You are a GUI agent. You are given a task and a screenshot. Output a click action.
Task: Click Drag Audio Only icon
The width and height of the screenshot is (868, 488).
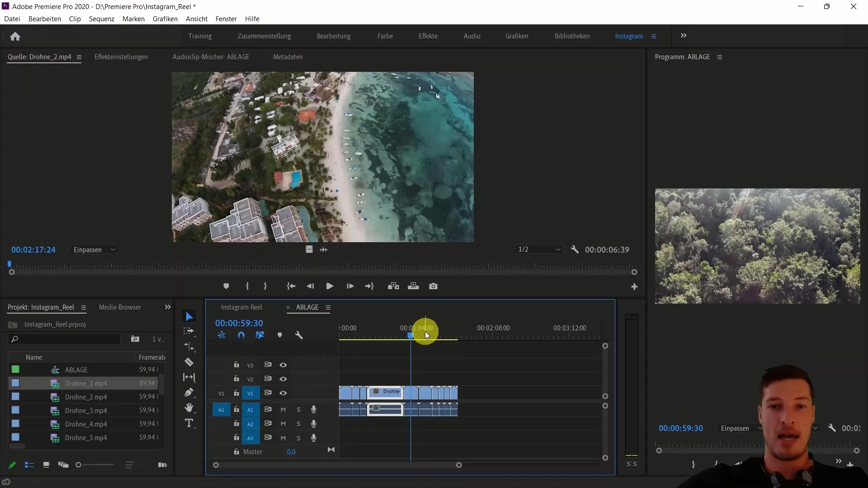coord(324,249)
